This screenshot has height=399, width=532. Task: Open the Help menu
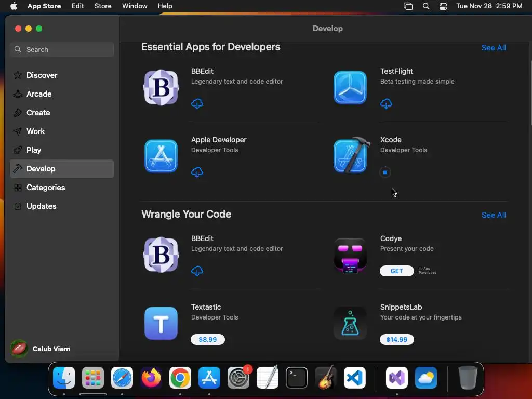(165, 6)
